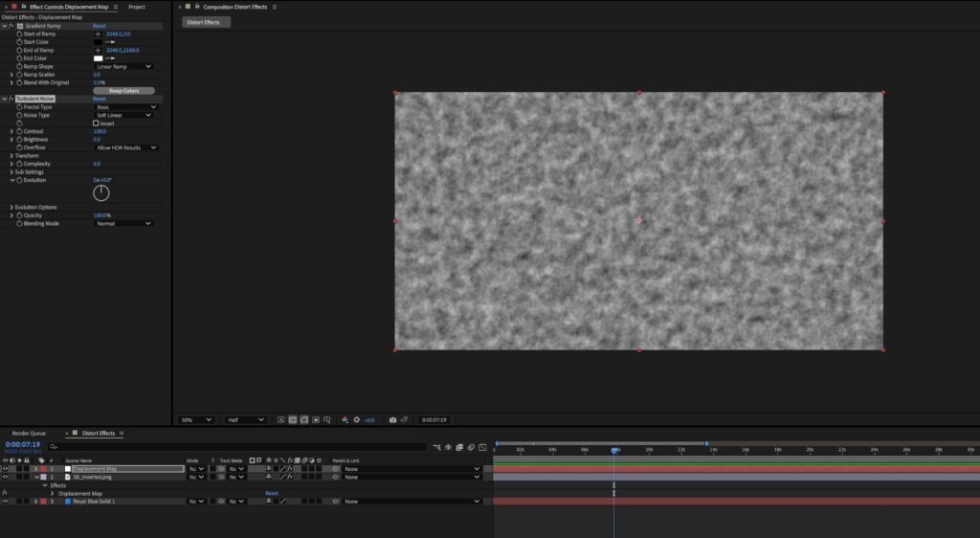Click the timeline layer search field

click(x=238, y=447)
